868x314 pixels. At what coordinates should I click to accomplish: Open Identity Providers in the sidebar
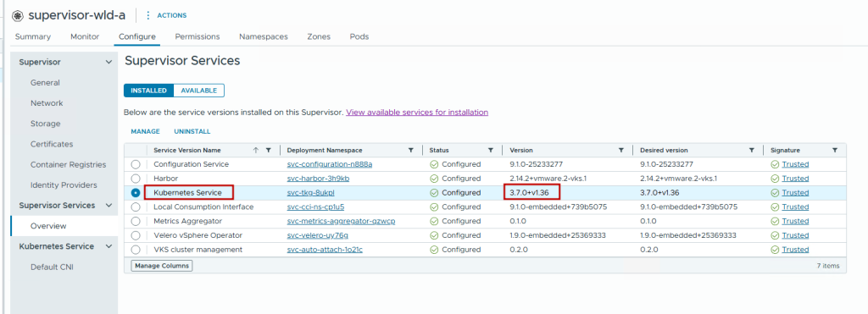[x=64, y=185]
